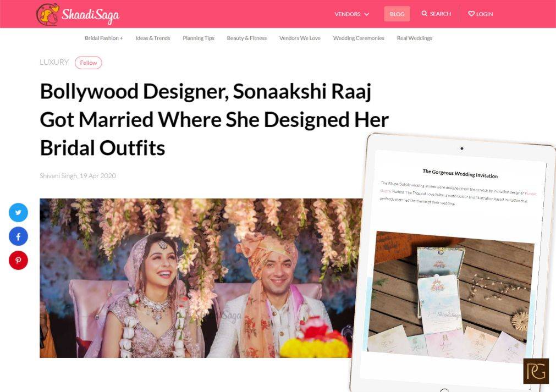Click the wedding invitation image on the tablet
Image resolution: width=556 pixels, height=392 pixels.
[450, 297]
